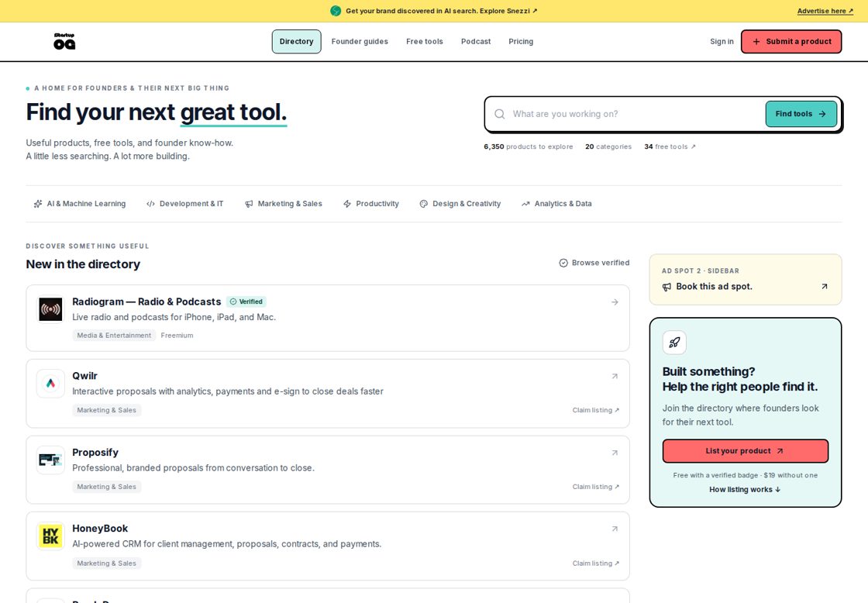
Task: Open Founder guides in the navigation
Action: [x=360, y=42]
